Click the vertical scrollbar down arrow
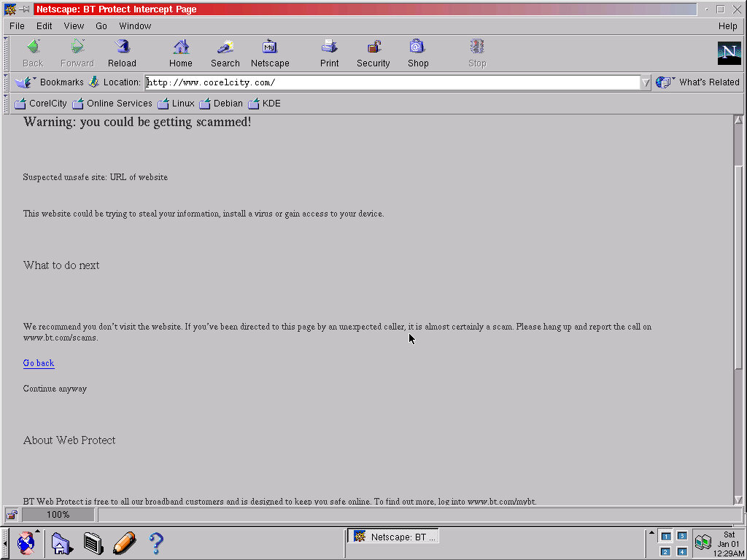Screen dimensions: 747x560 tap(738, 499)
